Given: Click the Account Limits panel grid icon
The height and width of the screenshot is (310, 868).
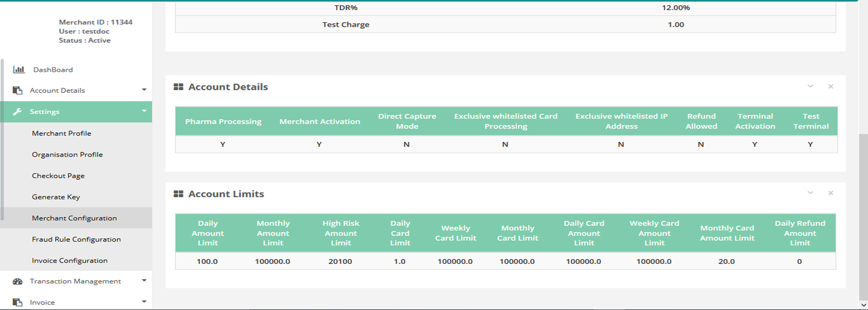Looking at the screenshot, I should click(178, 194).
